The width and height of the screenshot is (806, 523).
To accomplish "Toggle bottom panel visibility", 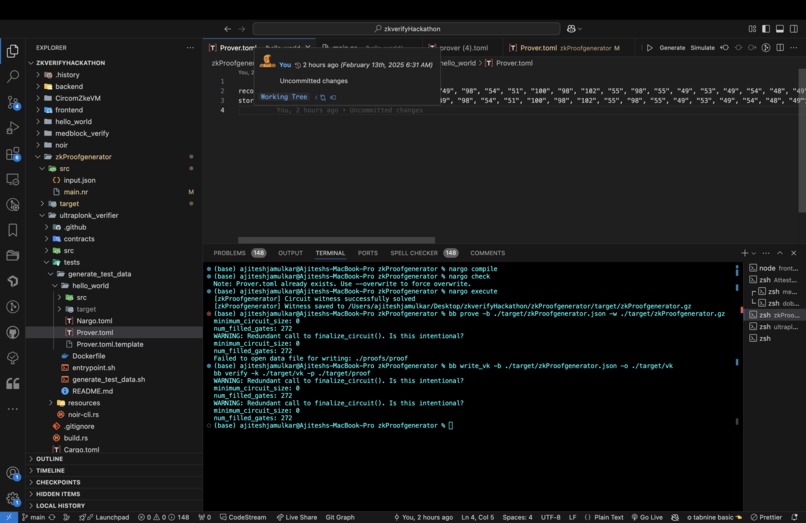I will coord(780,29).
